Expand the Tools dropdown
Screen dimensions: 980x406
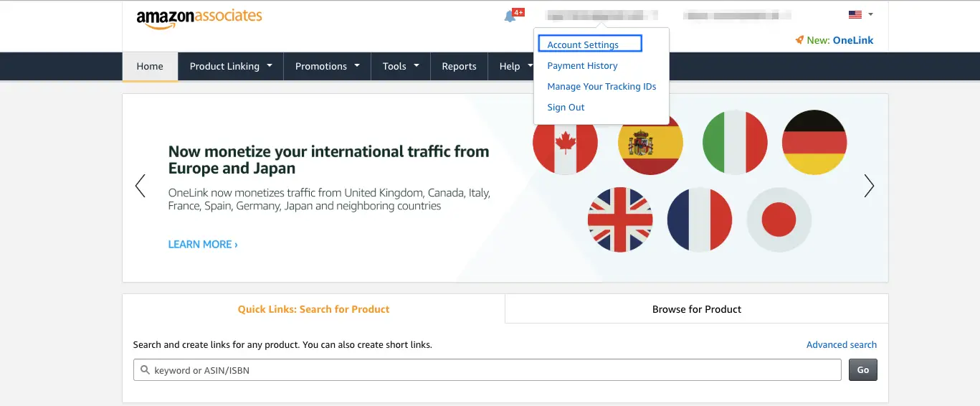tap(401, 66)
